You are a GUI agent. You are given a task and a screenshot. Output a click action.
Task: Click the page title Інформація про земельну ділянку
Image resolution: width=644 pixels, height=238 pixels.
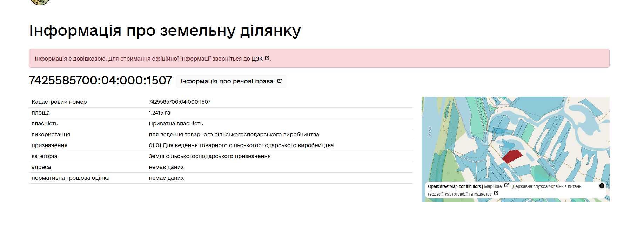coord(165,30)
